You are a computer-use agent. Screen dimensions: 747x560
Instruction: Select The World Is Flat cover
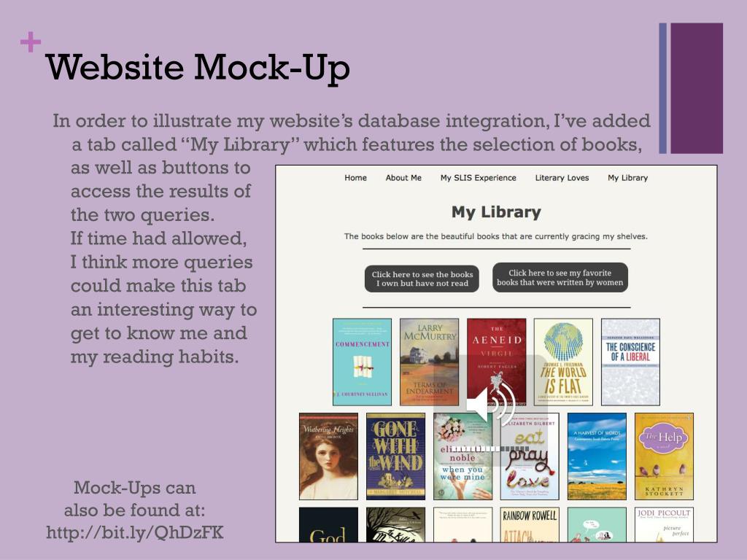click(563, 362)
